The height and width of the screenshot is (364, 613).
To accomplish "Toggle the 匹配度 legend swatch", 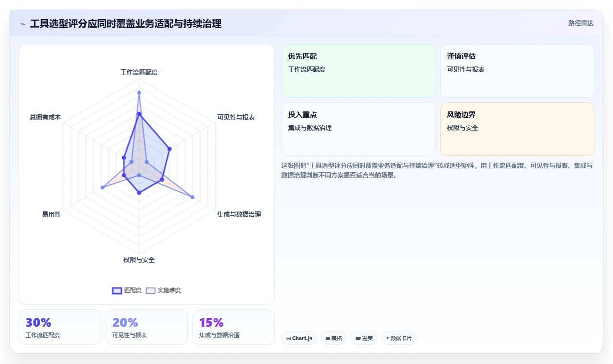I will click(117, 290).
